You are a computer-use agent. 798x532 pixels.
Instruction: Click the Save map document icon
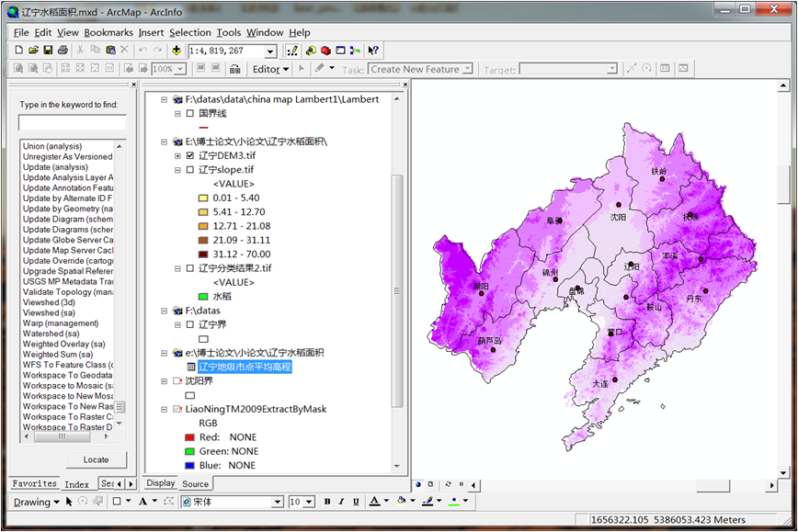pos(48,51)
